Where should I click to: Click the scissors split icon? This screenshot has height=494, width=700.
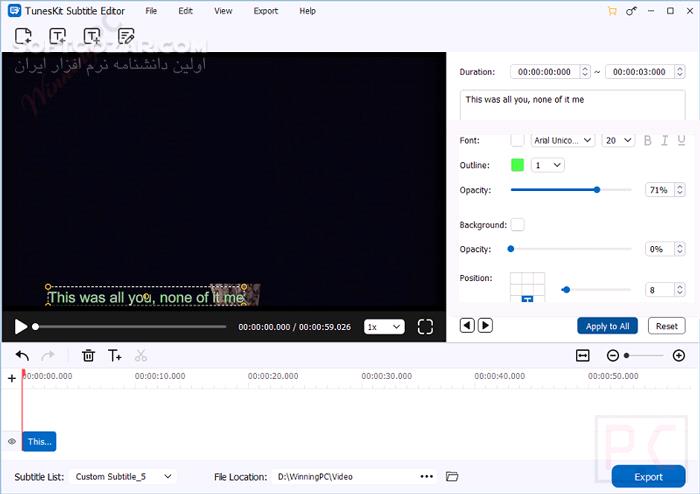point(141,356)
